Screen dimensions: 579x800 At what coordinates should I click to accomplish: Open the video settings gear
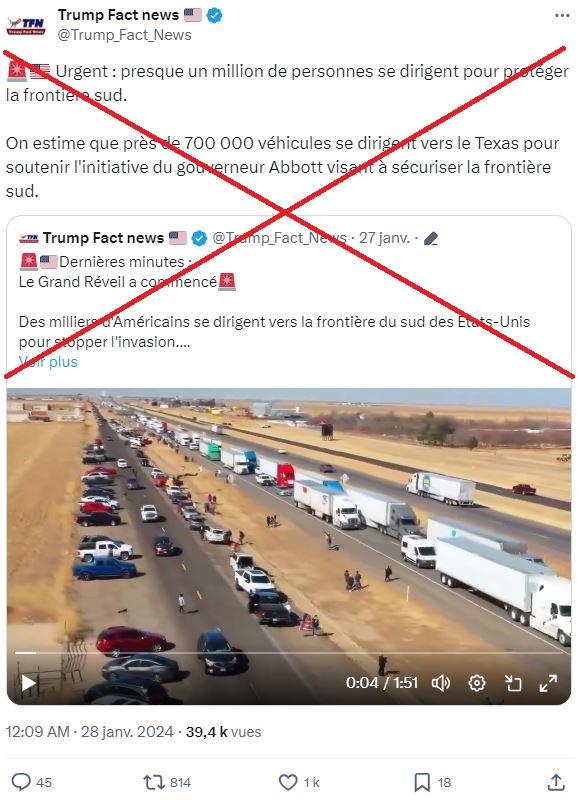[476, 683]
